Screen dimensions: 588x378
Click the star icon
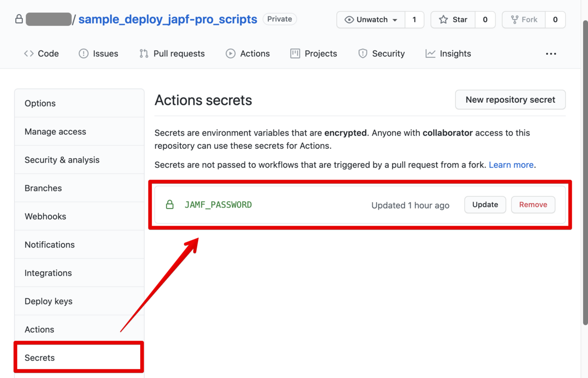click(x=443, y=20)
